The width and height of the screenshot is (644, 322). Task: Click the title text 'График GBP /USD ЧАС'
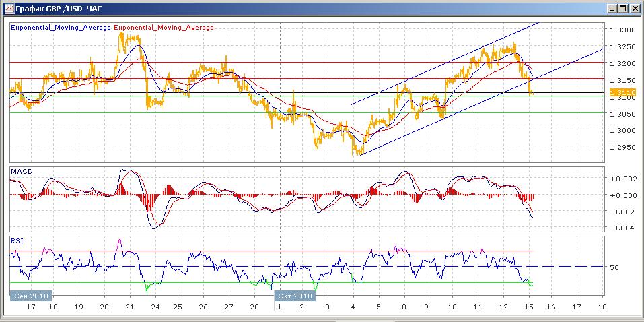coord(58,8)
